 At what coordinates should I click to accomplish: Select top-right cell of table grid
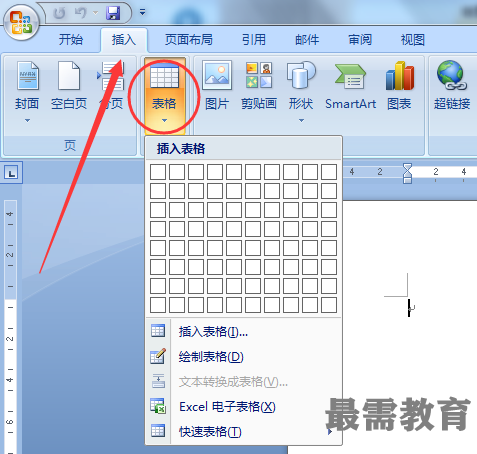(329, 172)
